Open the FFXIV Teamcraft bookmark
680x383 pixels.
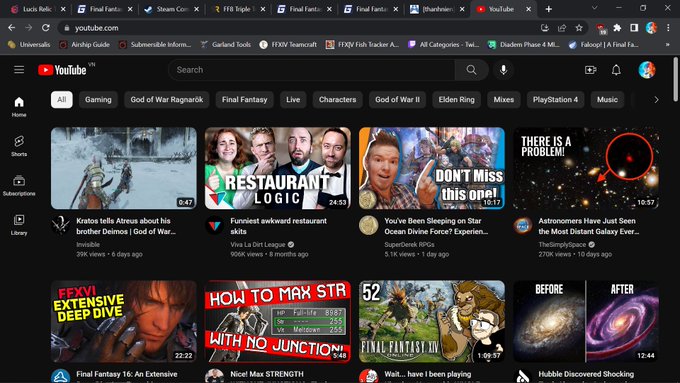(x=288, y=44)
